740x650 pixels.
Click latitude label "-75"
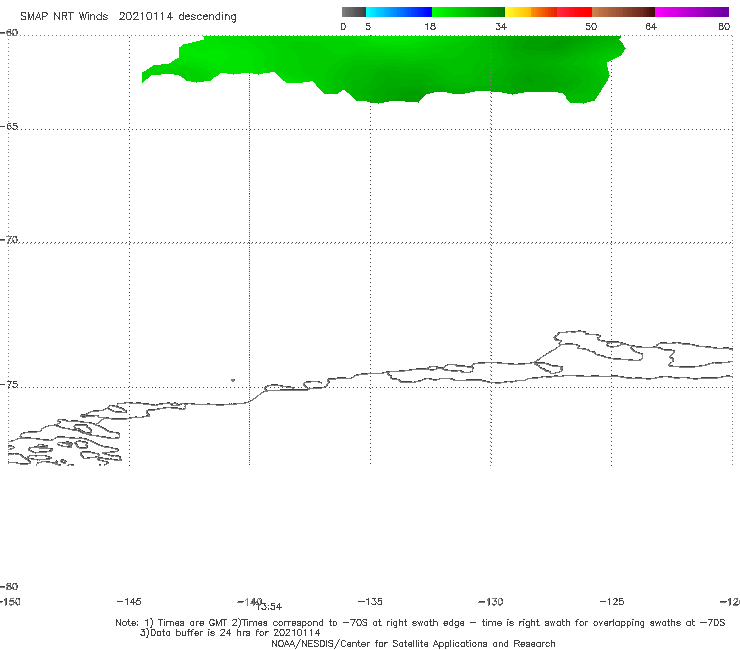(9, 385)
